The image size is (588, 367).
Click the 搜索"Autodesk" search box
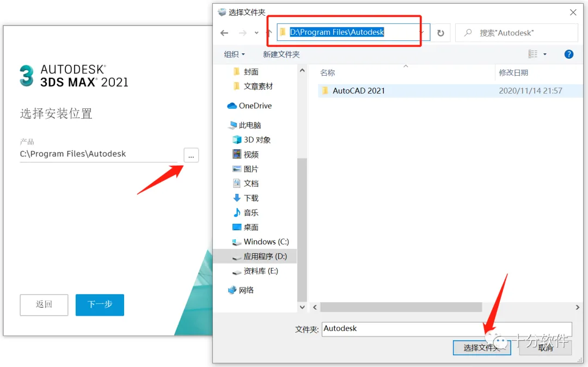click(x=516, y=33)
